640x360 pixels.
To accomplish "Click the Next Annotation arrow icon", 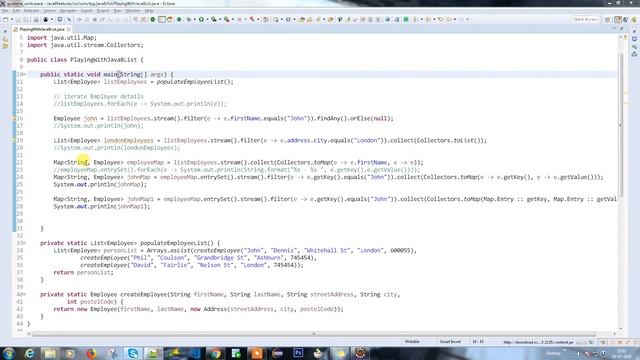I will click(415, 19).
